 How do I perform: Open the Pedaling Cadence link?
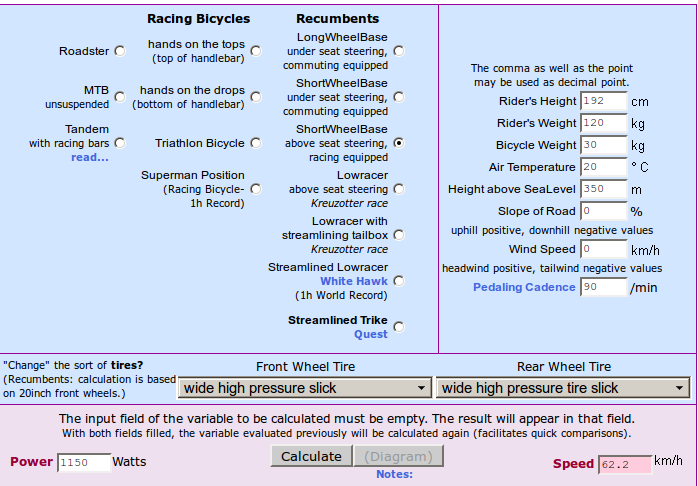[x=524, y=287]
